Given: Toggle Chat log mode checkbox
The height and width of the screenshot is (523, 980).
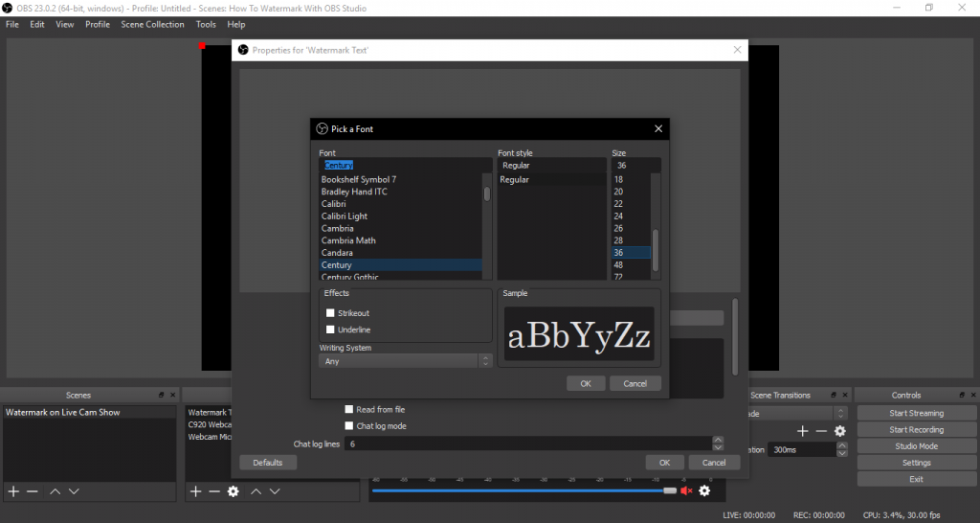Looking at the screenshot, I should (x=348, y=426).
